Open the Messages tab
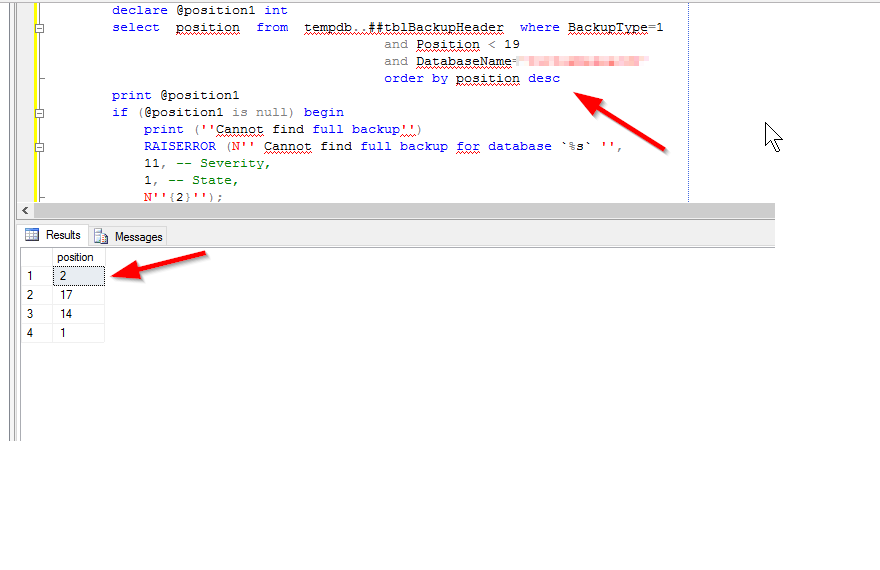880x570 pixels. pos(129,236)
